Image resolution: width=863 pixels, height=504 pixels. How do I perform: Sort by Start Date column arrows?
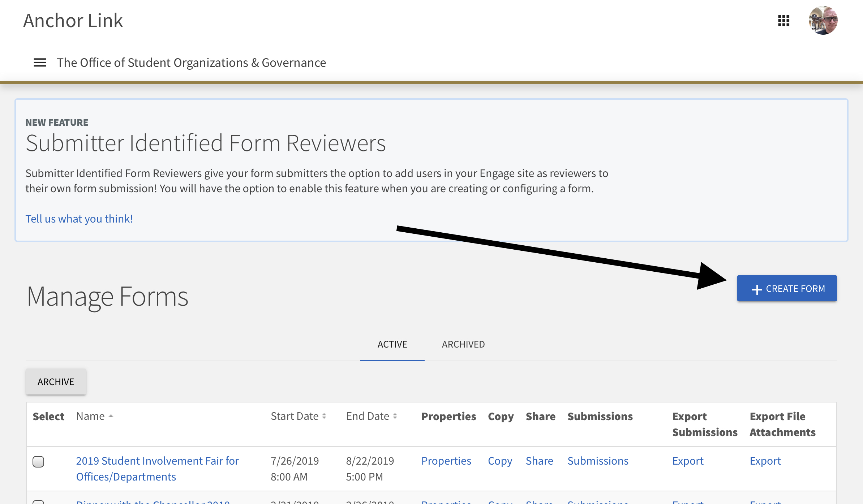tap(324, 416)
